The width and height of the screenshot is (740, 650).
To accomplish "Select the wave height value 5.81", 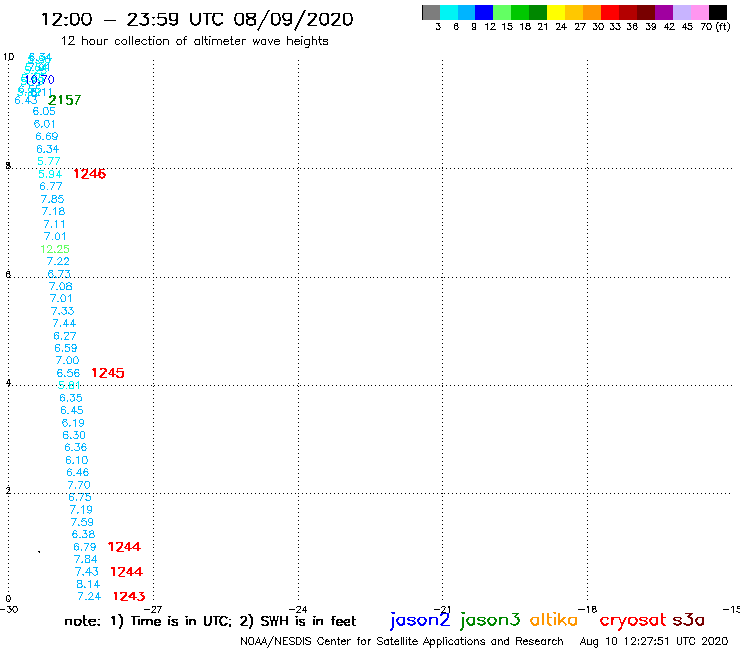I will tap(69, 385).
